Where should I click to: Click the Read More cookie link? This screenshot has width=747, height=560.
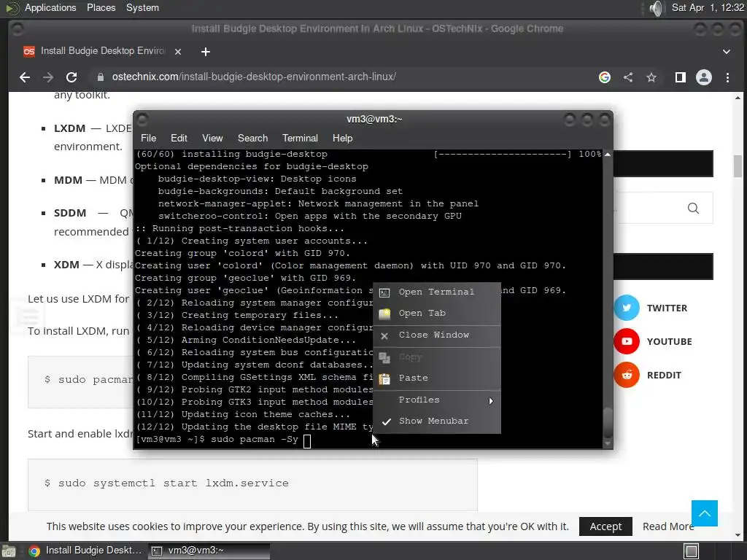click(x=668, y=526)
